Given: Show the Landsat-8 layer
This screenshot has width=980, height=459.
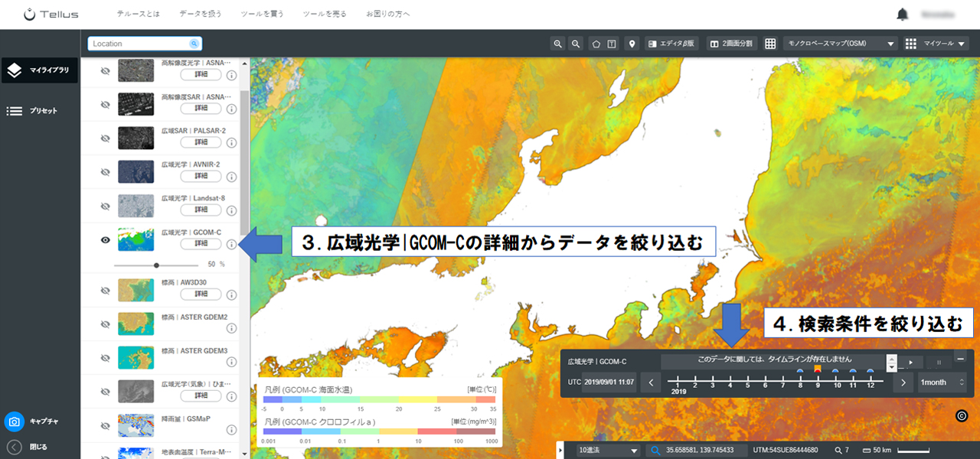Looking at the screenshot, I should click(106, 206).
